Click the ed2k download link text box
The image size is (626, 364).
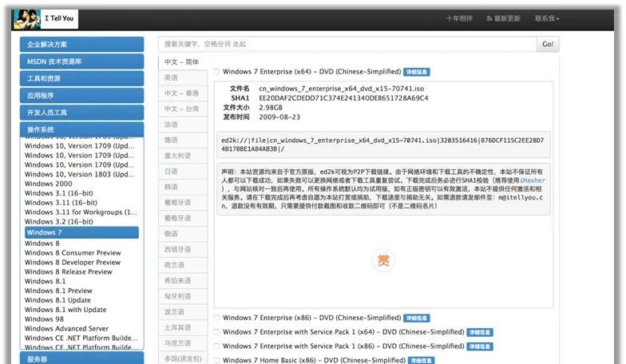click(383, 145)
